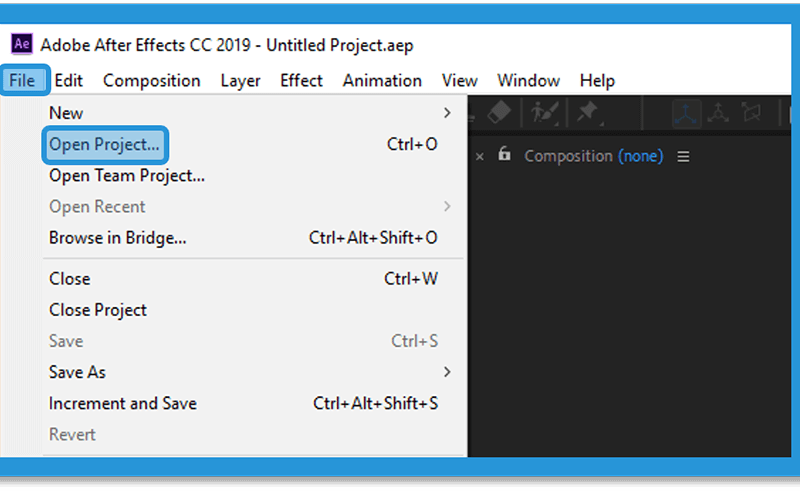800x491 pixels.
Task: Click the After Effects app logo icon
Action: (x=22, y=44)
